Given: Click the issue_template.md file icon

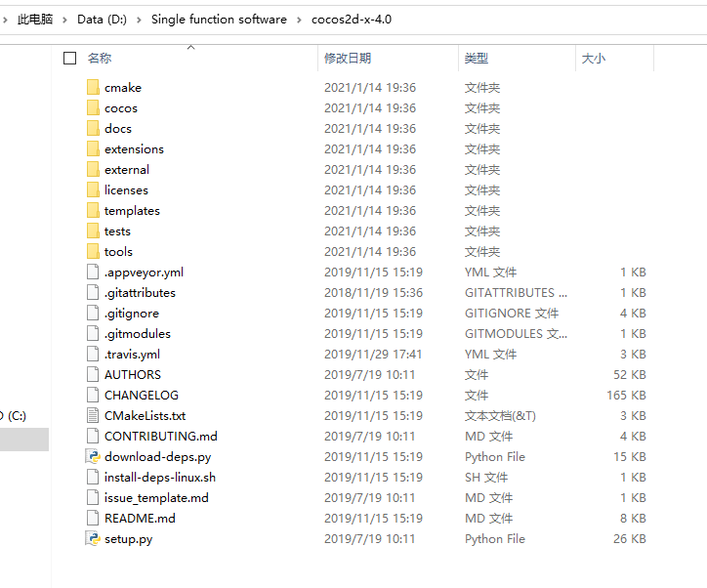Looking at the screenshot, I should point(93,497).
